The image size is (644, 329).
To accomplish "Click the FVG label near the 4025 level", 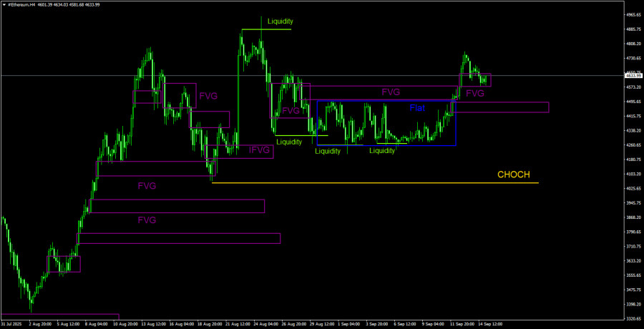I will click(x=147, y=185).
